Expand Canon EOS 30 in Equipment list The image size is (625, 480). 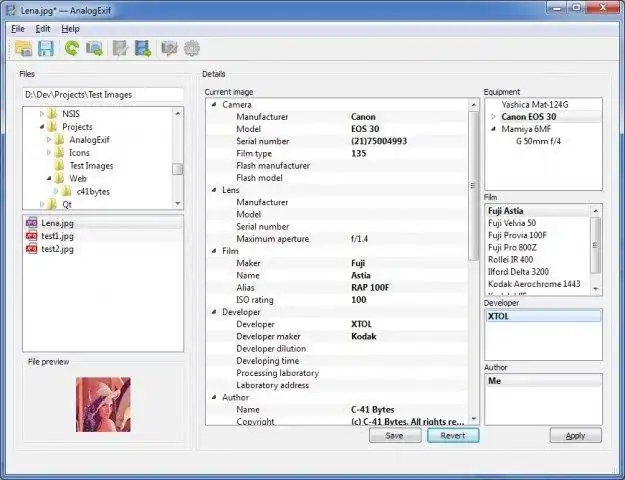click(493, 117)
